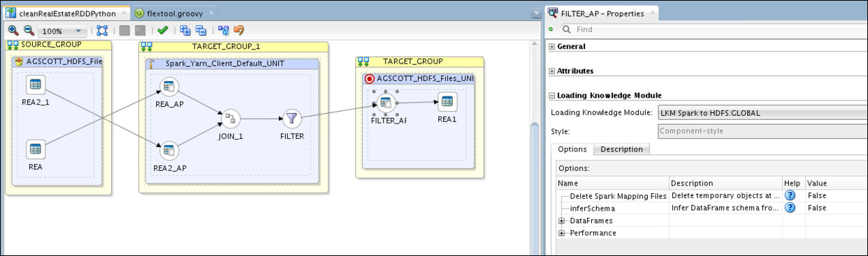Click False value for Delete Spark Mapping Files

tap(816, 196)
